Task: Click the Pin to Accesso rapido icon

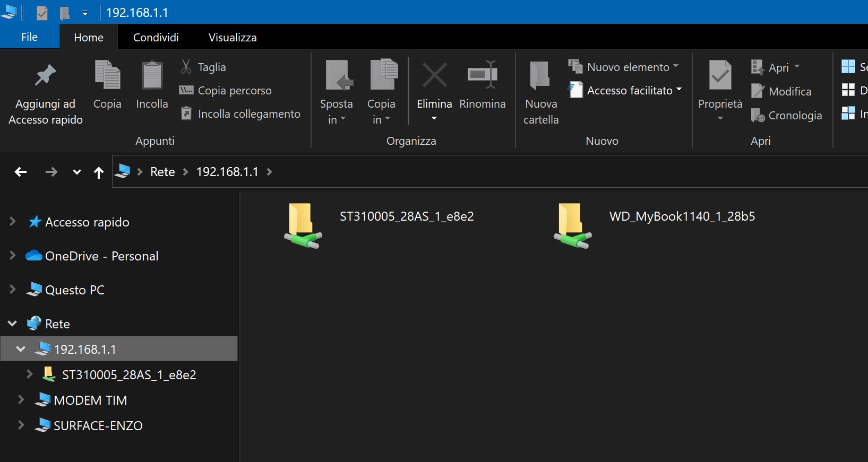Action: coord(45,75)
